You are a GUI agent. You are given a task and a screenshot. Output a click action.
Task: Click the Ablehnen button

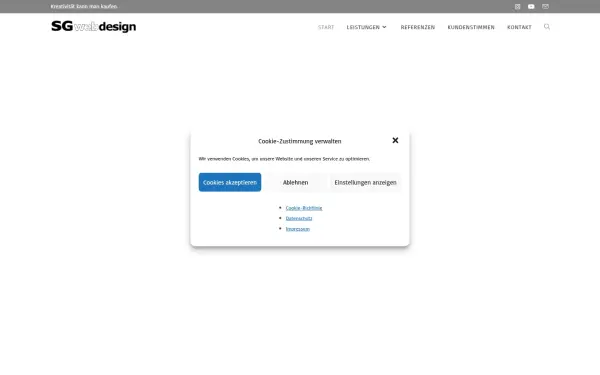point(295,183)
